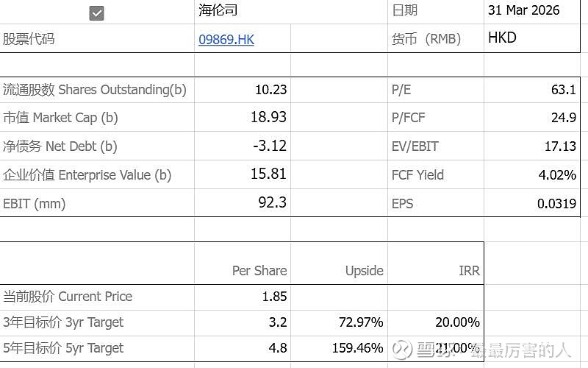Select the 5yr Target upside 159.46%
This screenshot has width=588, height=368.
(x=358, y=347)
